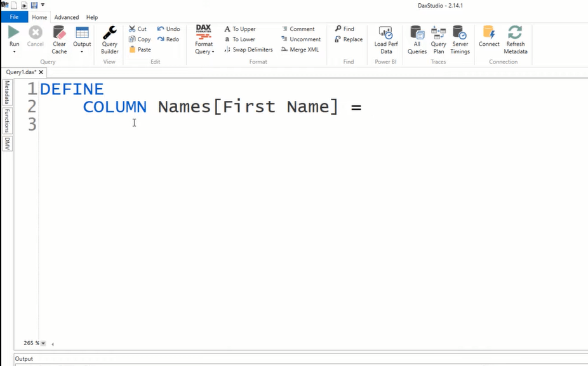The height and width of the screenshot is (366, 588).
Task: Comment the selected lines
Action: [298, 29]
